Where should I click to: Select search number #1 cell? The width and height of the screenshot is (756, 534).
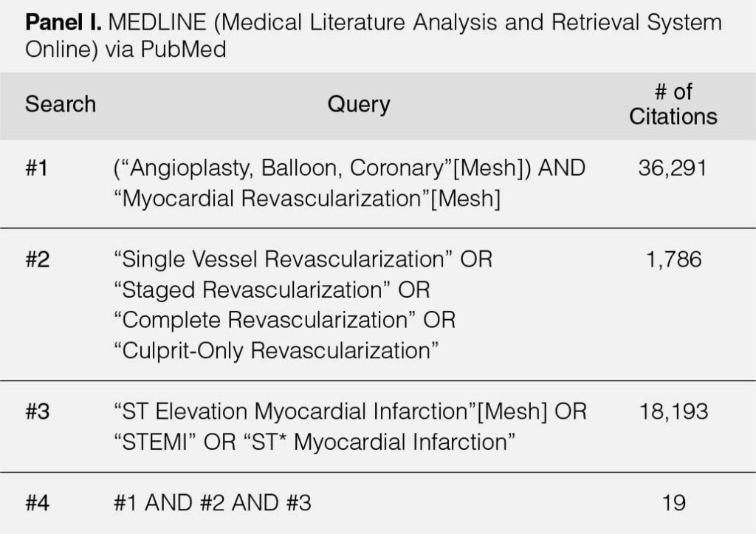tap(37, 168)
